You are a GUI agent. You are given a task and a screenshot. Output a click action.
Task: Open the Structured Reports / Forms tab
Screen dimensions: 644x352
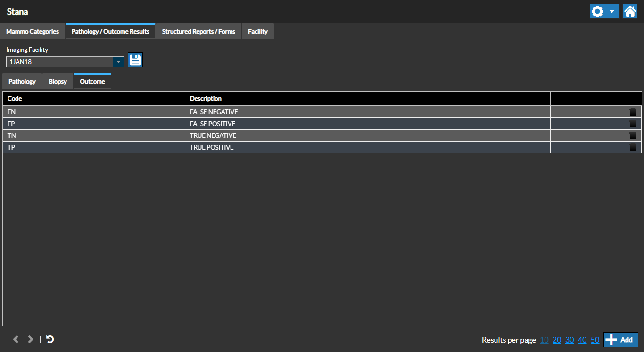(x=198, y=32)
